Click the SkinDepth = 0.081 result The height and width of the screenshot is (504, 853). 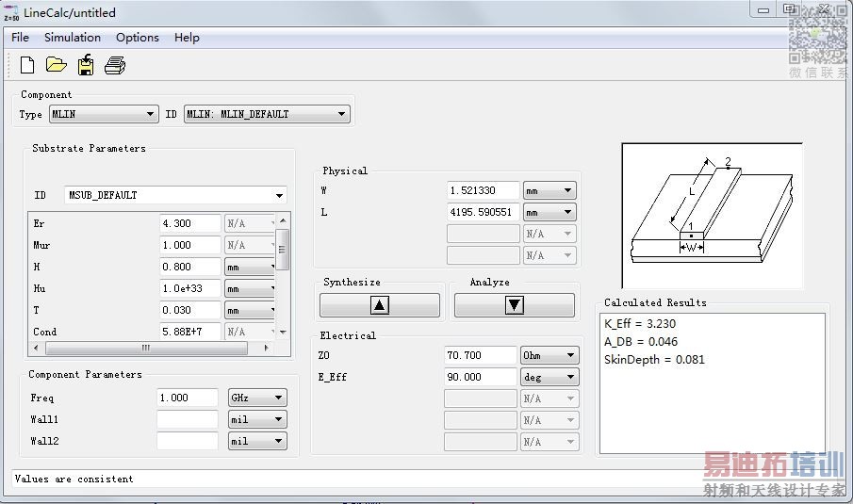point(654,360)
